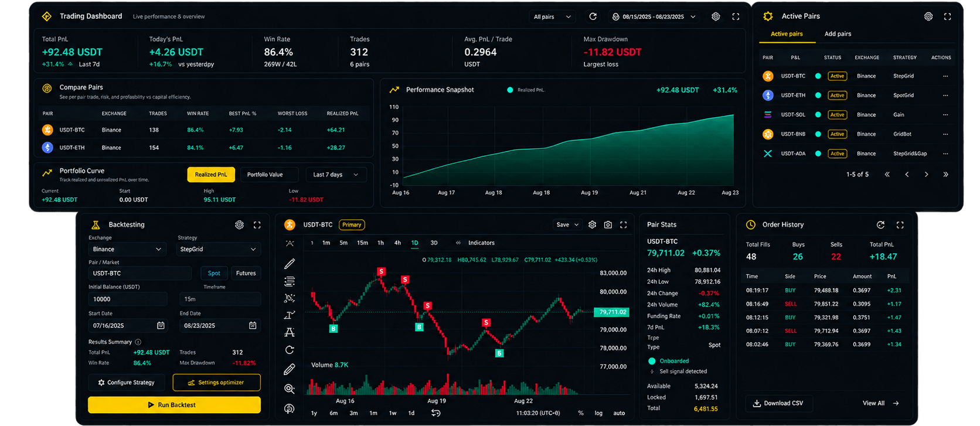Open the Last 7 days dropdown
Image resolution: width=980 pixels, height=426 pixels.
pyautogui.click(x=336, y=175)
